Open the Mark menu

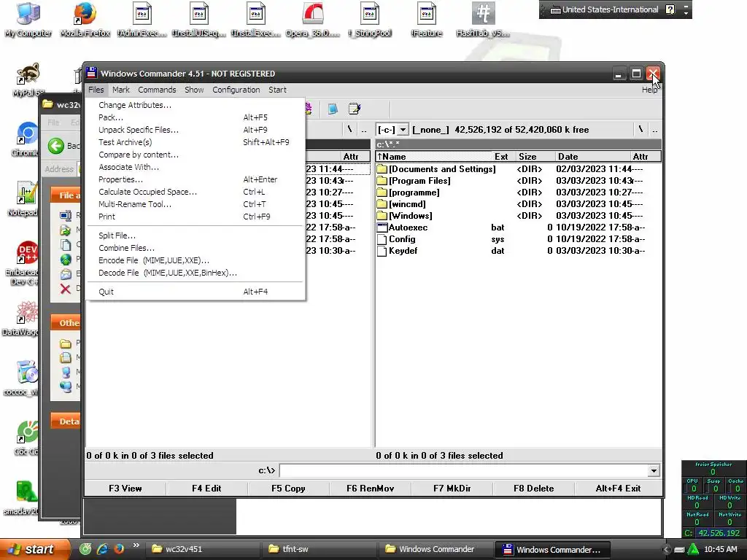pos(121,90)
